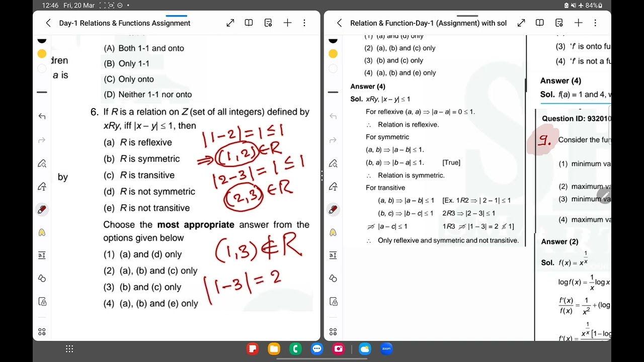Open the Weather app in taskbar
Image resolution: width=644 pixels, height=362 pixels.
tap(365, 348)
